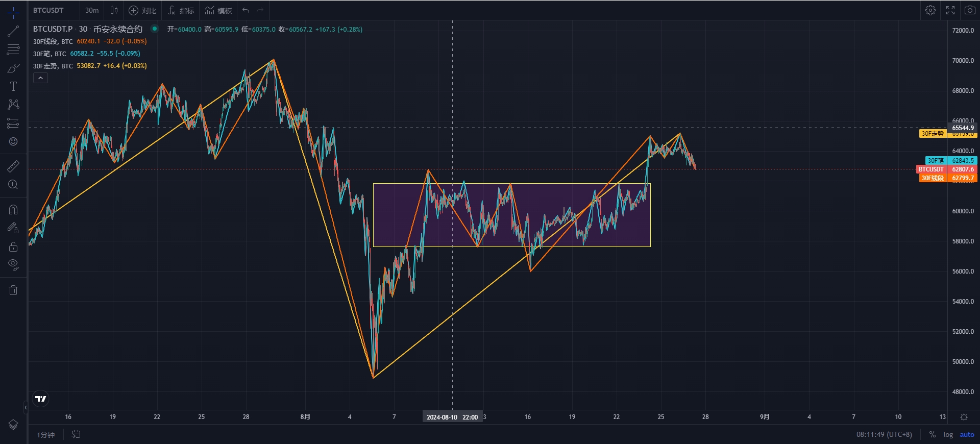This screenshot has height=444, width=980.
Task: Open the emoji icons tool
Action: pos(13,141)
